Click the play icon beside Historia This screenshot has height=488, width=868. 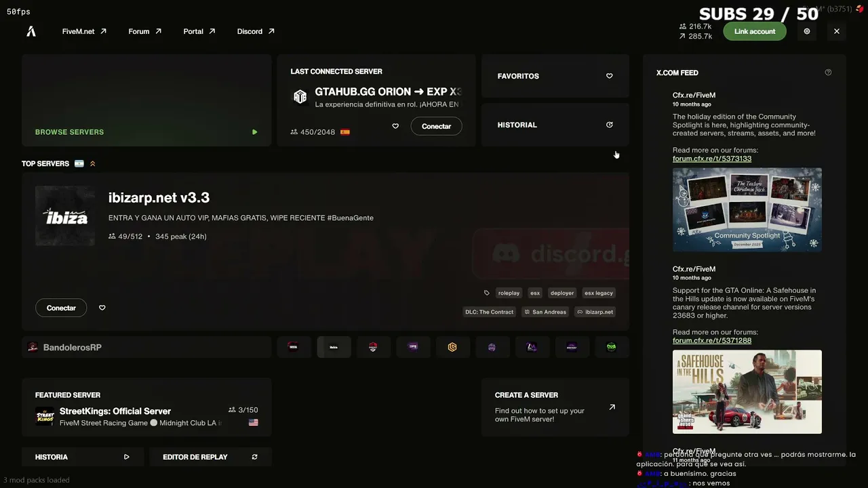[126, 457]
